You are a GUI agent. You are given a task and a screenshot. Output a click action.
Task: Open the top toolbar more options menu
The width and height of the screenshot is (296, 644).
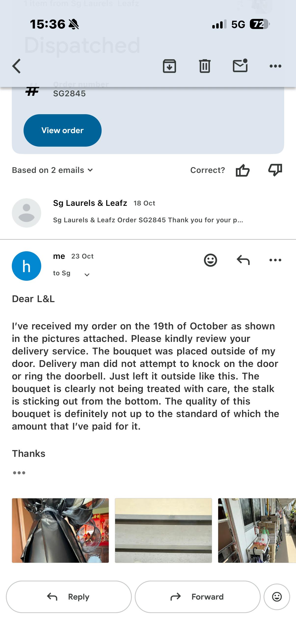coord(275,66)
